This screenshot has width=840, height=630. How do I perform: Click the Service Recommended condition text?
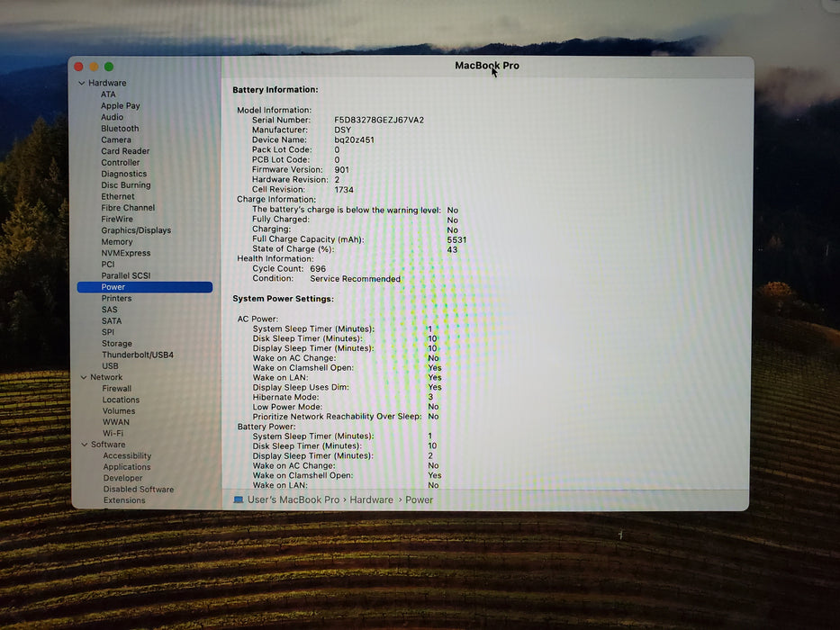pyautogui.click(x=356, y=279)
